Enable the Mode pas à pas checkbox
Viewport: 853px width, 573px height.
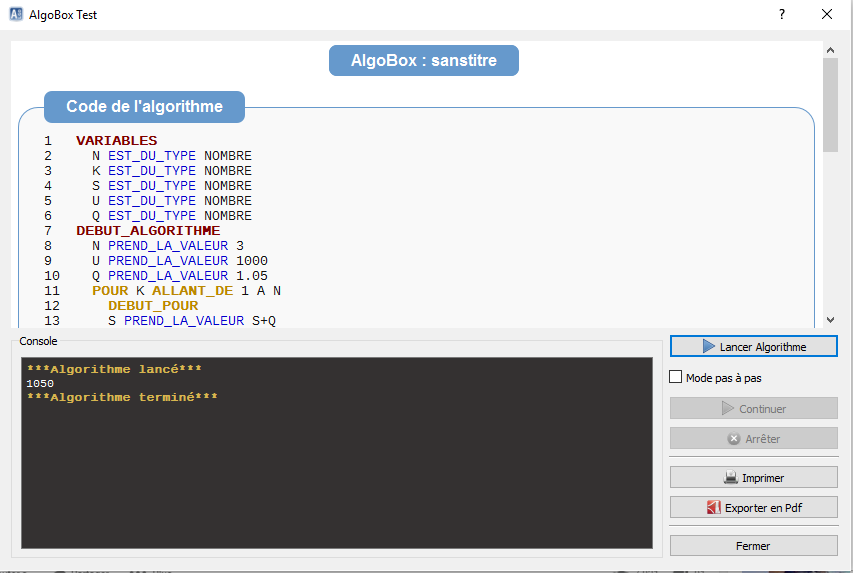(676, 378)
